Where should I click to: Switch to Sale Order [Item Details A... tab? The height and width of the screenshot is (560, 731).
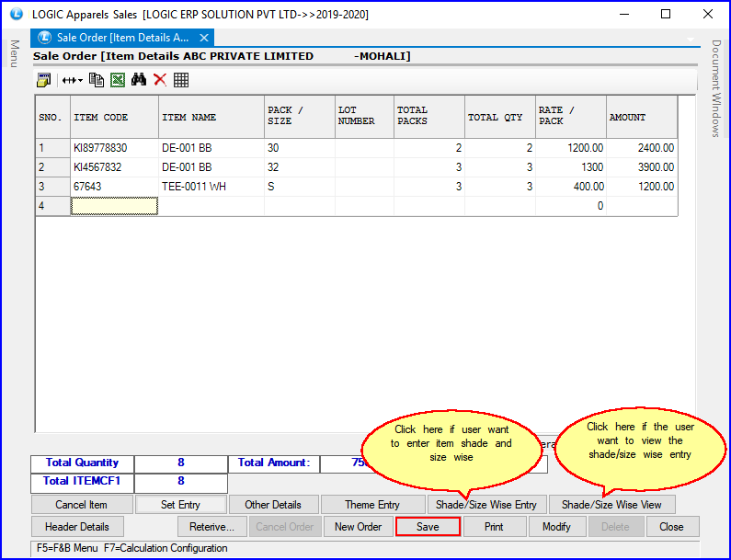coord(122,38)
